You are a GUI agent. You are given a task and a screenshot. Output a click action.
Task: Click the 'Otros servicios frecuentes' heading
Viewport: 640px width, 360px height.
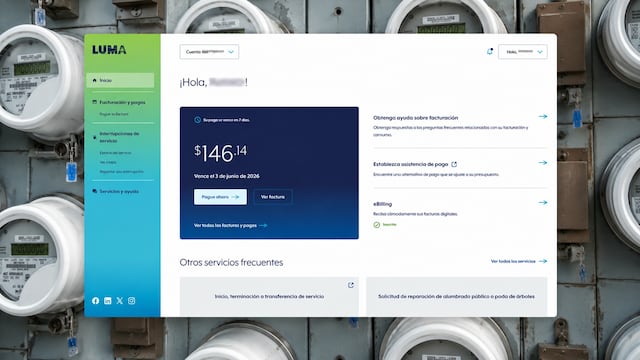[x=231, y=262]
